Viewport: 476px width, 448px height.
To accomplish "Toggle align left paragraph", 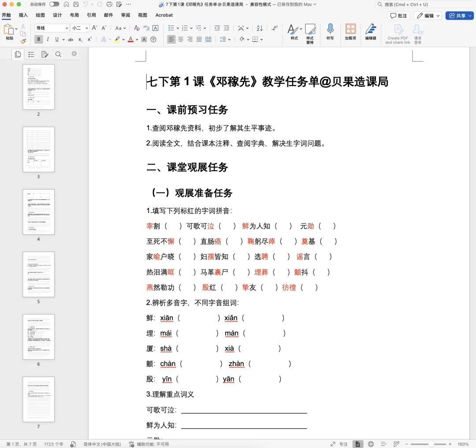I will pyautogui.click(x=171, y=39).
